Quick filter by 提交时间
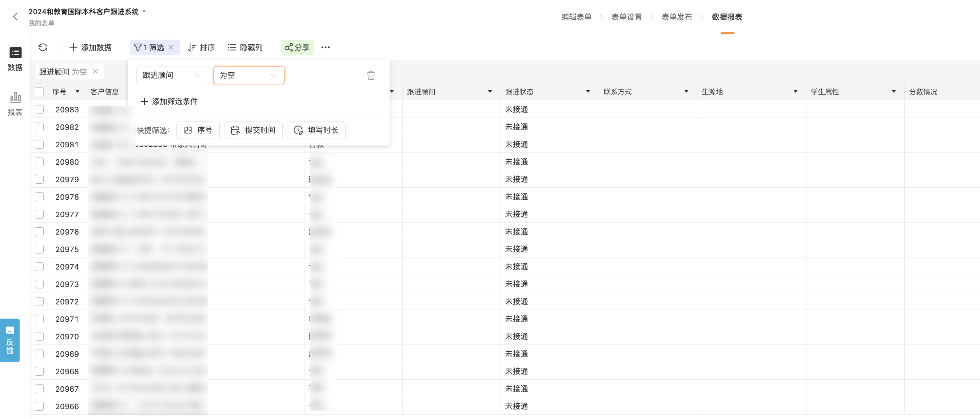 (x=253, y=130)
